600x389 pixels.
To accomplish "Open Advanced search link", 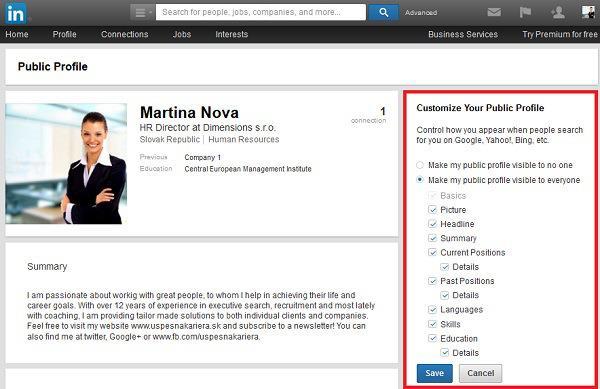I will click(x=421, y=13).
